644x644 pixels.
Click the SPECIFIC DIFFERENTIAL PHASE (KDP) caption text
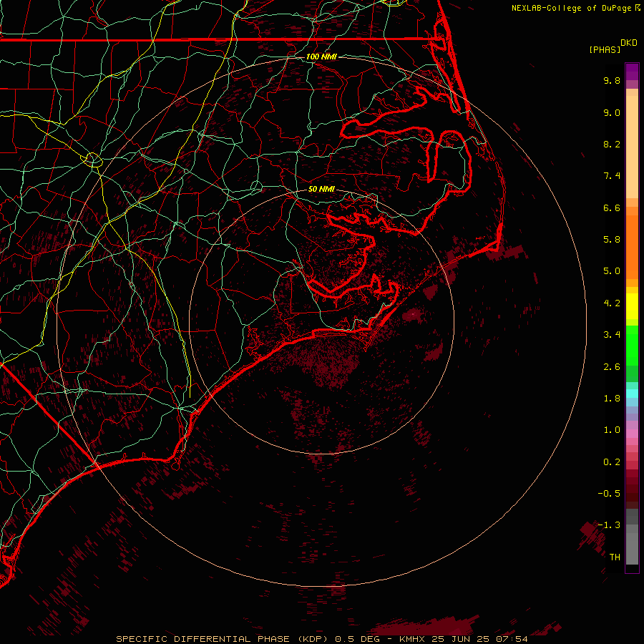(223, 639)
